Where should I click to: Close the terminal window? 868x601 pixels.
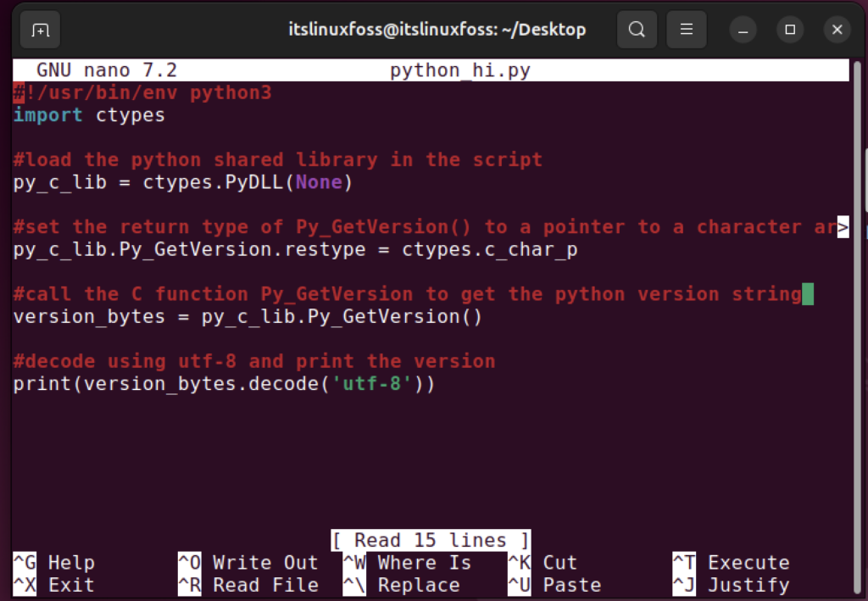click(x=837, y=30)
